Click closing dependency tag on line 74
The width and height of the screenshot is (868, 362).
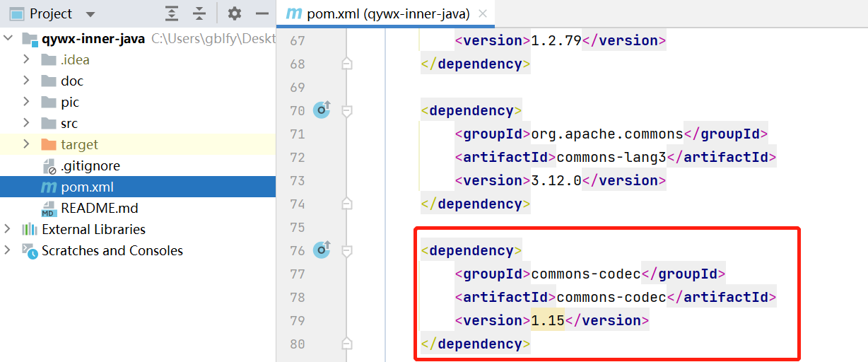476,204
